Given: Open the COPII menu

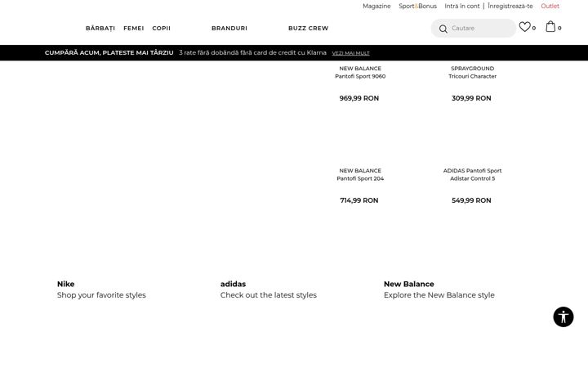Looking at the screenshot, I should coord(161,28).
